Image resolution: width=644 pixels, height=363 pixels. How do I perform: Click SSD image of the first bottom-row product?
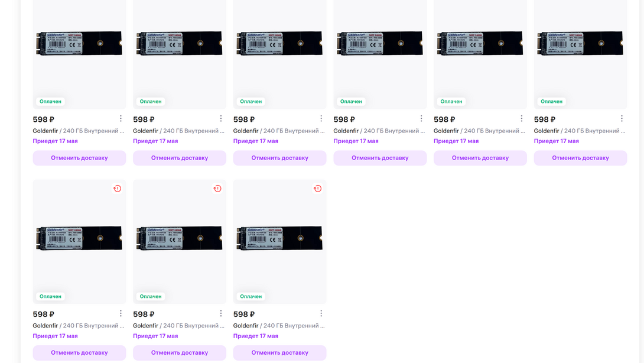click(79, 238)
